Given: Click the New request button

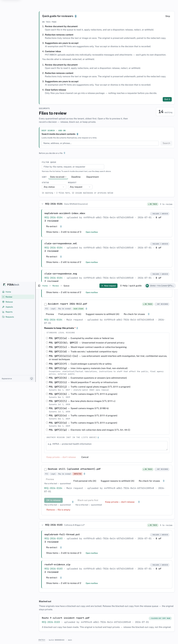Looking at the screenshot, I should coord(108,286).
